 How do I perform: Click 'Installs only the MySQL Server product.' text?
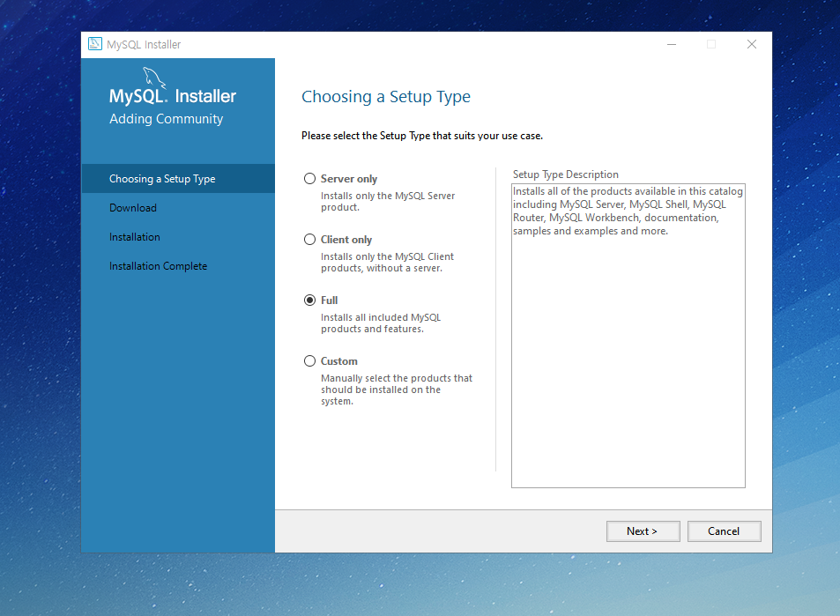(388, 202)
